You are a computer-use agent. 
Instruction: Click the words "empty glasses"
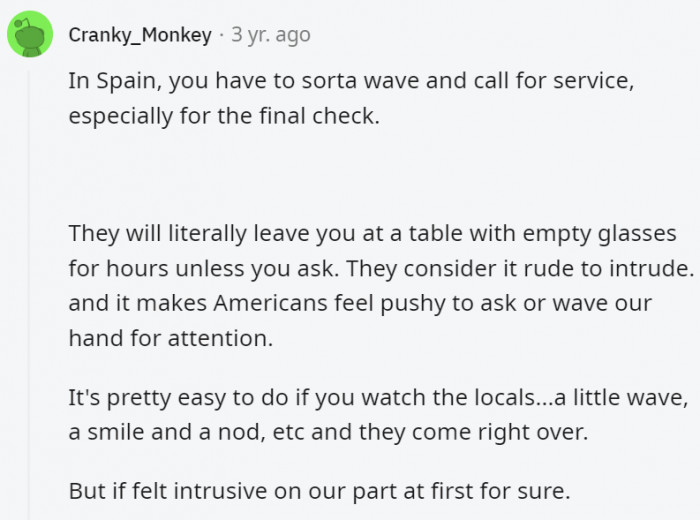(603, 233)
